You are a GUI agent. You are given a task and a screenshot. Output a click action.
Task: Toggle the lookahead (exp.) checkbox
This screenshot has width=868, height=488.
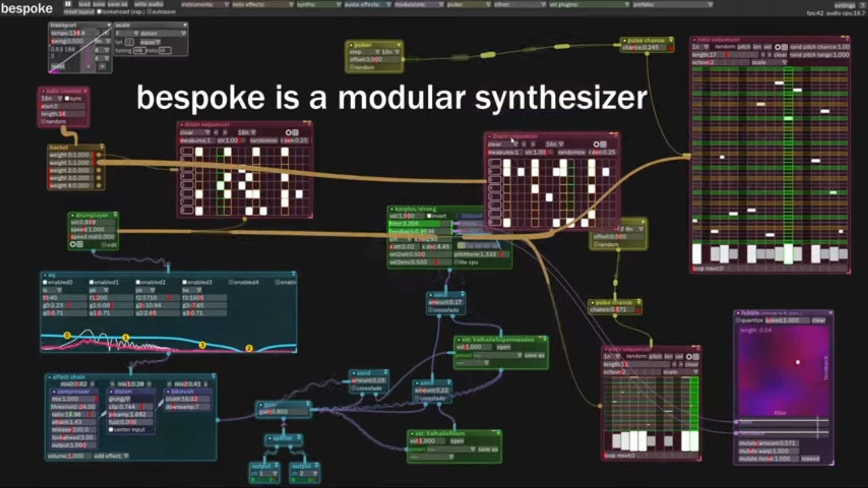click(99, 11)
